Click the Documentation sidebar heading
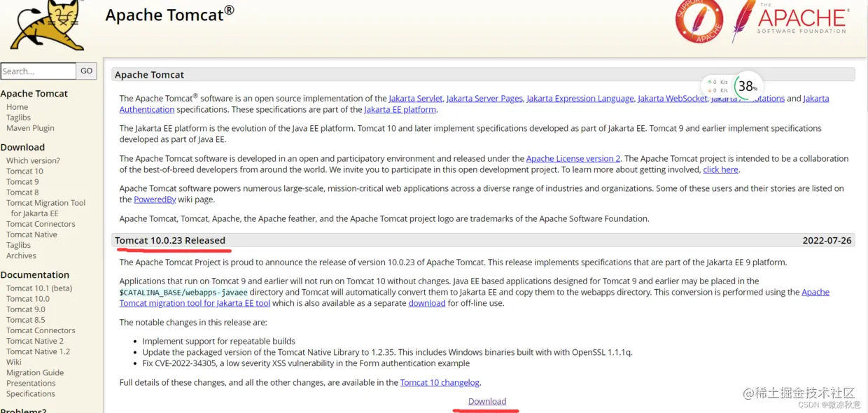Screen dimensions: 868x413 coord(35,274)
